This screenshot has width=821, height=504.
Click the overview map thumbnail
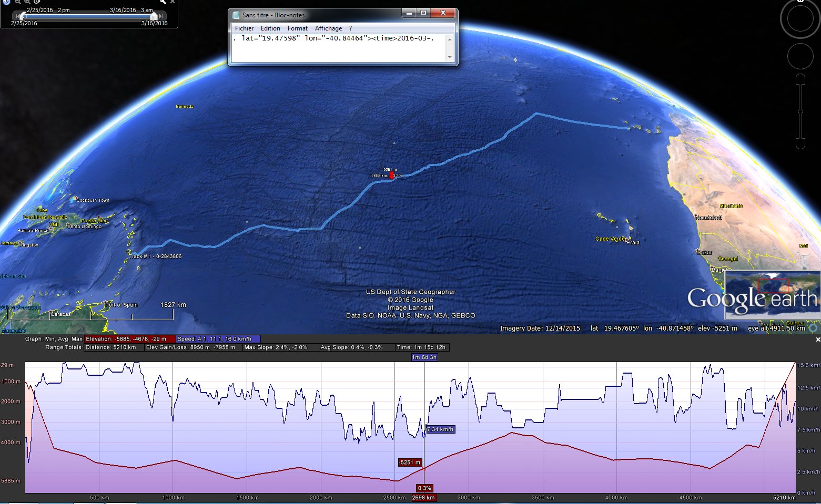point(773,295)
